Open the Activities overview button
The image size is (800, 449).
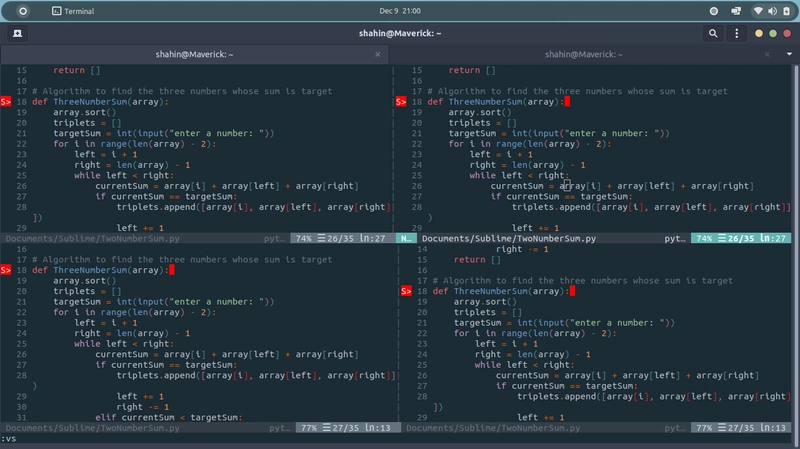click(23, 11)
